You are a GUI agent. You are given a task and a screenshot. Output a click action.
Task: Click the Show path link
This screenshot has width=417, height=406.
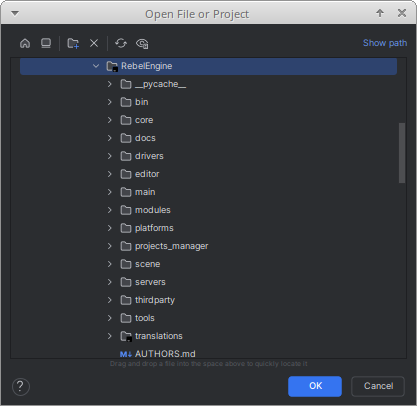click(385, 43)
